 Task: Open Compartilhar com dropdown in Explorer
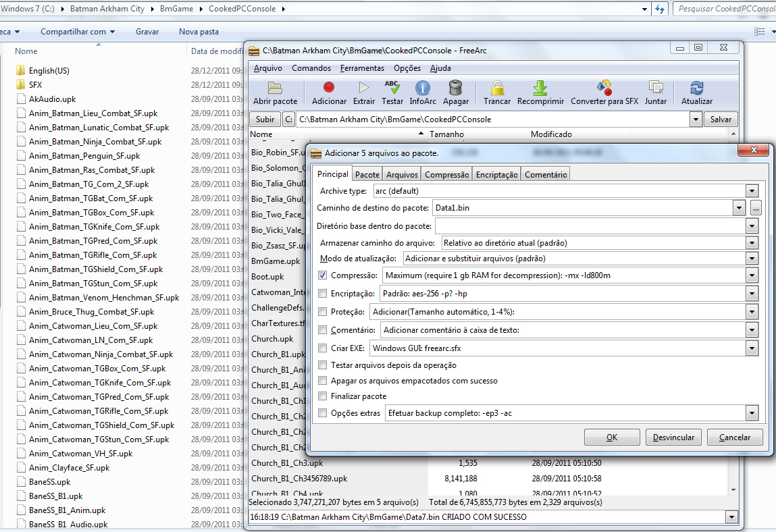point(78,32)
